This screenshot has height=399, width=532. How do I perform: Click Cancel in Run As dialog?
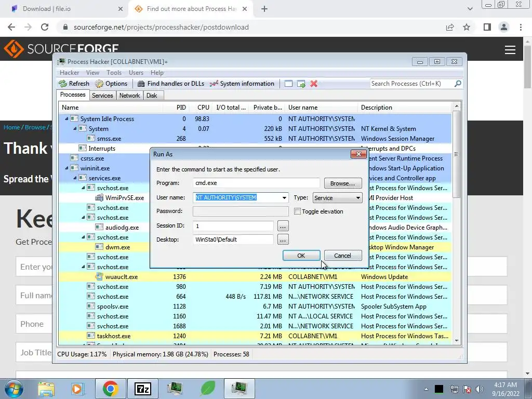[x=343, y=256]
